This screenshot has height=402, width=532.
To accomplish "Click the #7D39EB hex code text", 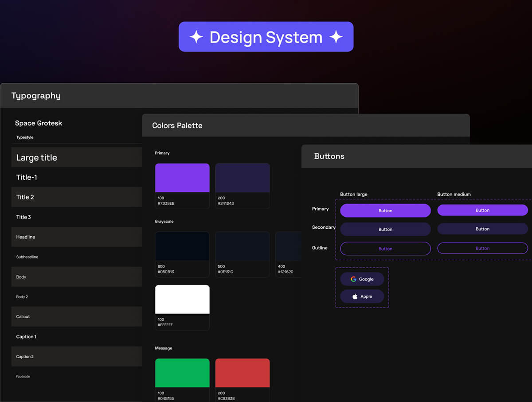I will click(166, 203).
